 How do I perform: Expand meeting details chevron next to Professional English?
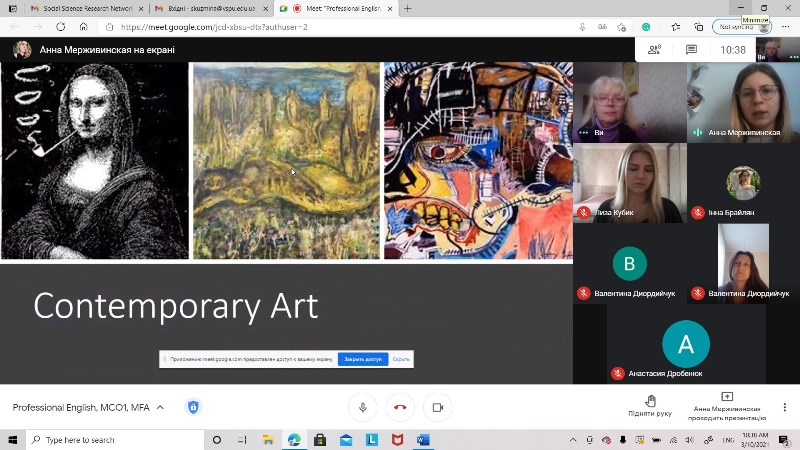click(160, 407)
